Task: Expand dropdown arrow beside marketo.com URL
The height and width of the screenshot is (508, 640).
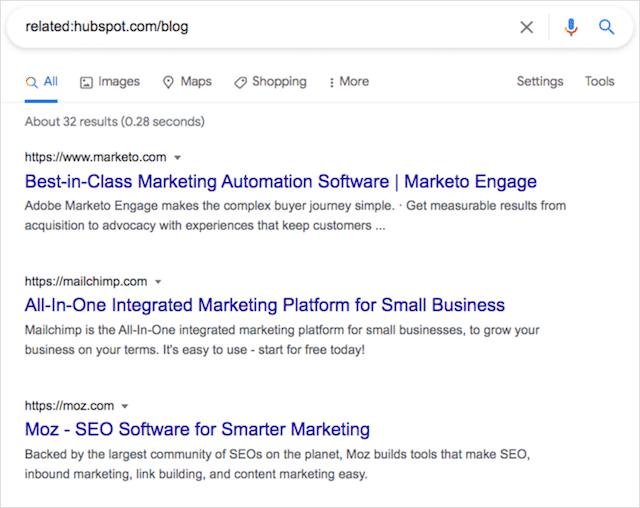Action: coord(177,158)
